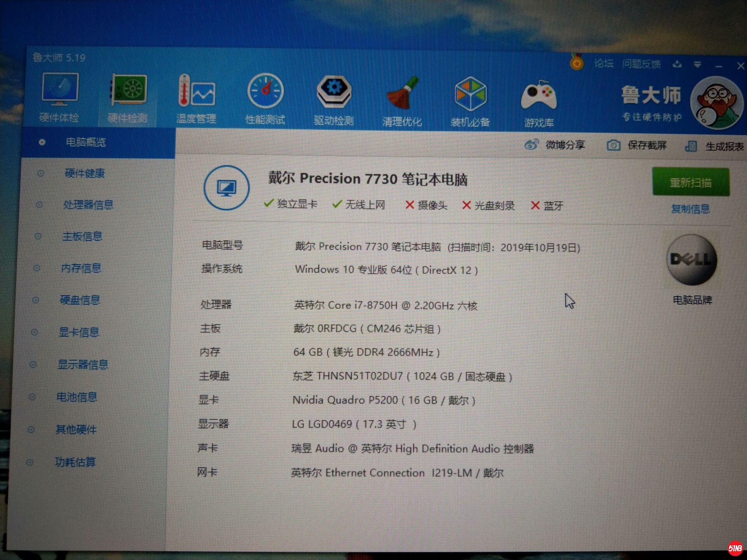Click the 微博分享 Weibo share icon
This screenshot has width=747, height=560.
(532, 145)
